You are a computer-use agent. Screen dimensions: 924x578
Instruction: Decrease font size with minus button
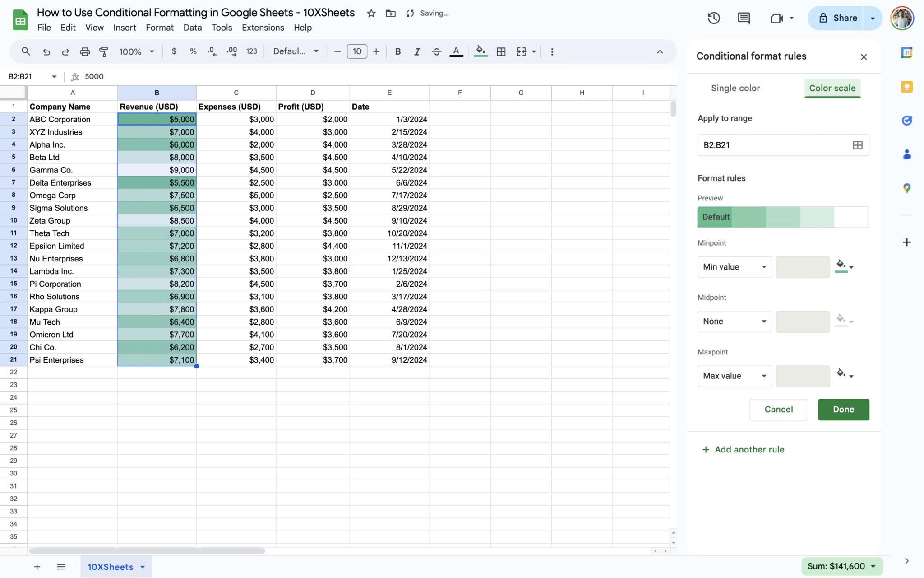pyautogui.click(x=337, y=51)
